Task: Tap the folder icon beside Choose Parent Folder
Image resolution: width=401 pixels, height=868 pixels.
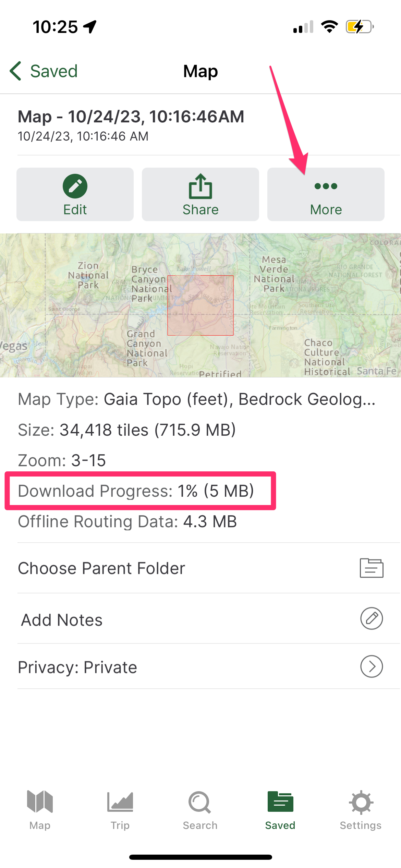Action: [x=372, y=568]
